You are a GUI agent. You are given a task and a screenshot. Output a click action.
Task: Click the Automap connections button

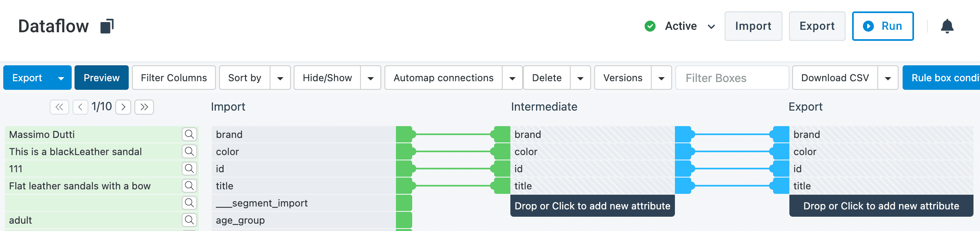click(x=444, y=78)
